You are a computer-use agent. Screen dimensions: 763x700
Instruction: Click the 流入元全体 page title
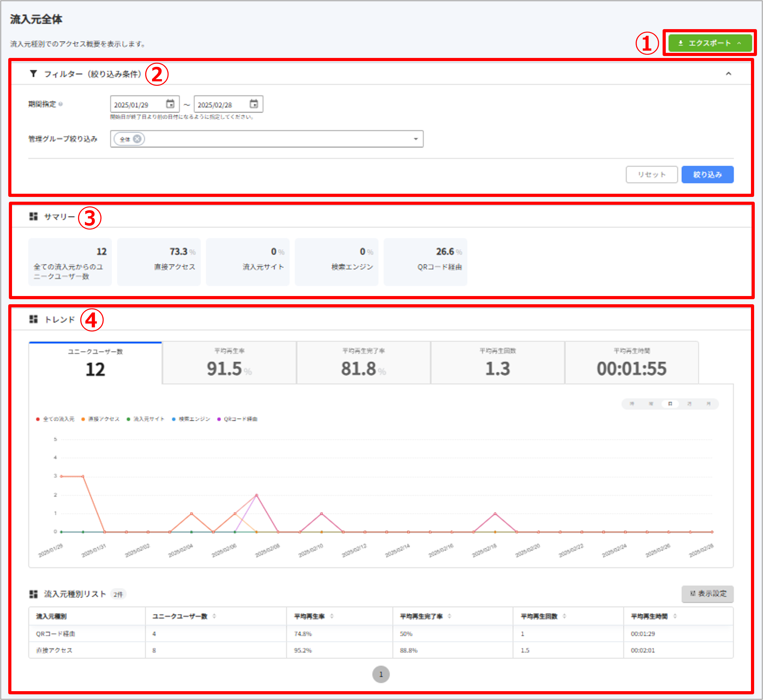click(36, 19)
